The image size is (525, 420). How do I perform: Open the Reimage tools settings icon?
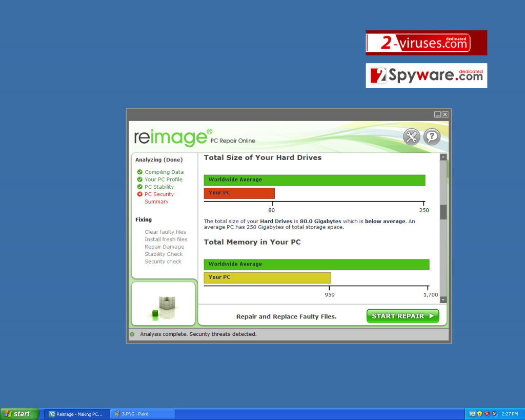[x=411, y=136]
